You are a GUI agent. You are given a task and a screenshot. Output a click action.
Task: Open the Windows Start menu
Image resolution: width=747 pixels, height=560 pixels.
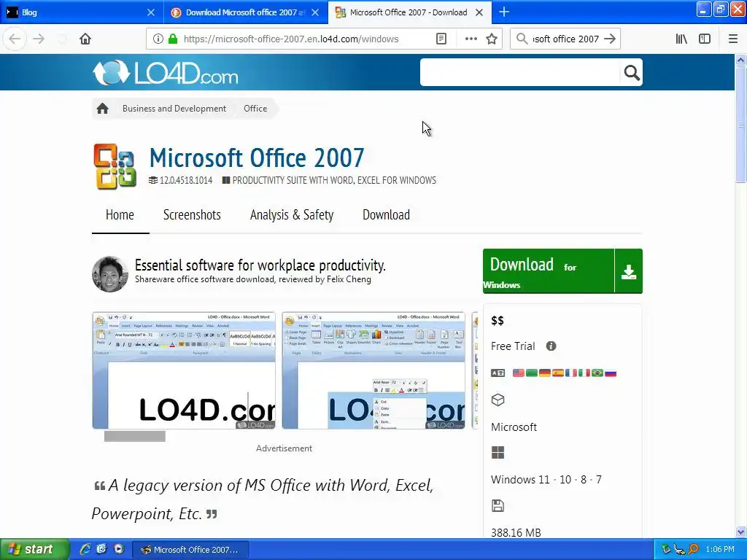click(x=34, y=549)
